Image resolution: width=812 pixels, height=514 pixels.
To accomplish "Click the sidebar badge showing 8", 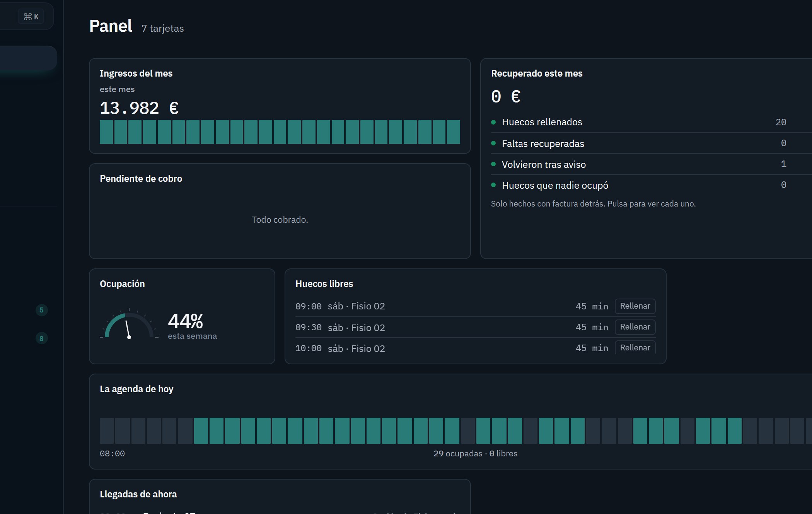I will click(41, 338).
